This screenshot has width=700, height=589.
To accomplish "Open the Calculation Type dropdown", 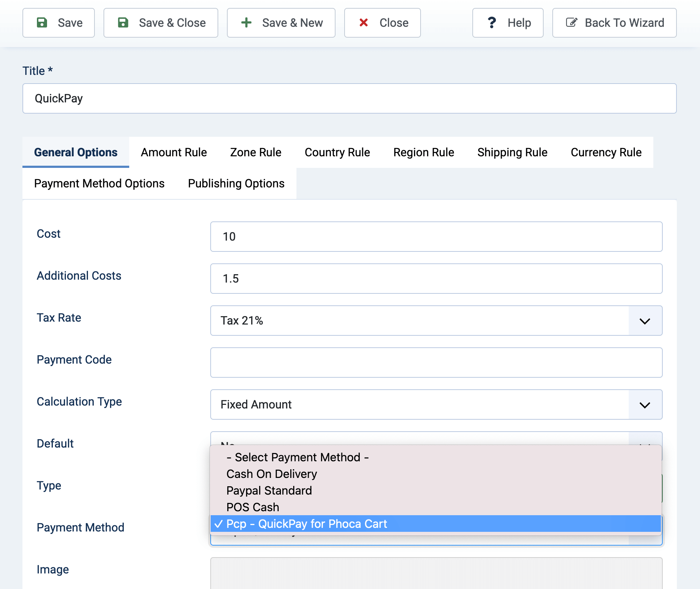I will 644,404.
